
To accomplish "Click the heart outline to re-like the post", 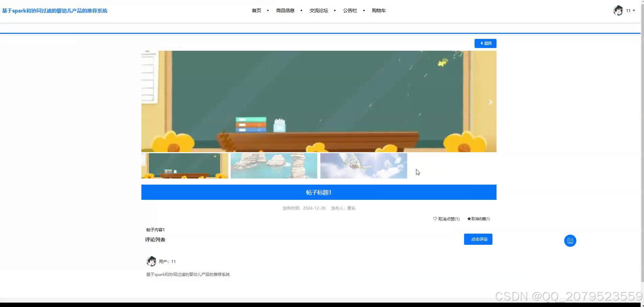I will [x=435, y=219].
